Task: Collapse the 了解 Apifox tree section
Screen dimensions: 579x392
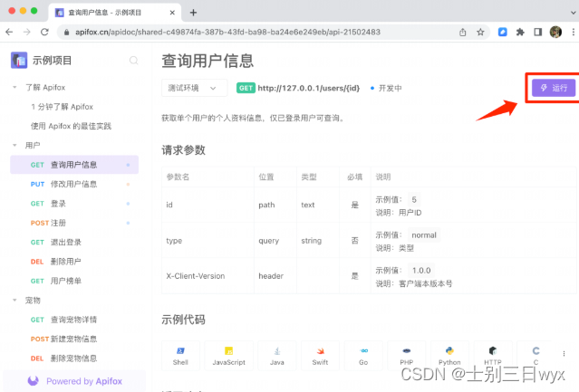Action: click(x=14, y=88)
